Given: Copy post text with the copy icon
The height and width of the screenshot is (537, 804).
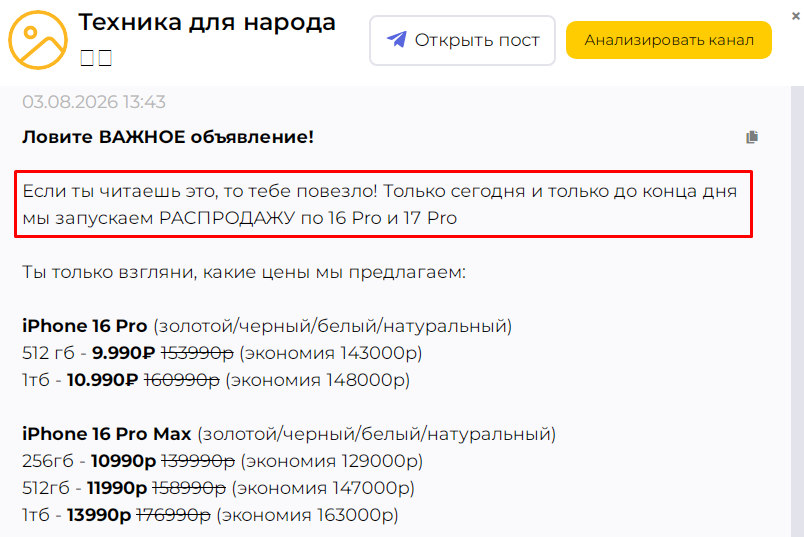Looking at the screenshot, I should [752, 137].
